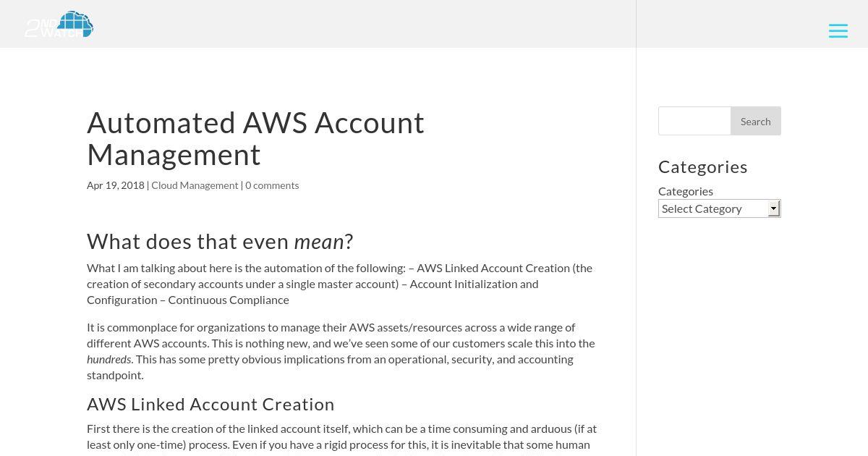Click the Automated AWS Account Management title

pyautogui.click(x=255, y=138)
